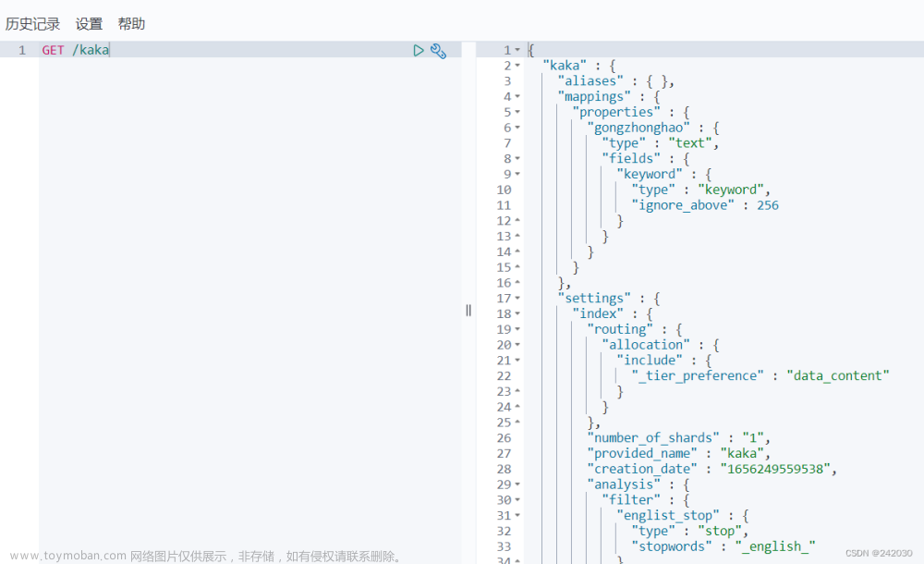
Task: Collapse the "settings" block on line 17
Action: click(517, 298)
